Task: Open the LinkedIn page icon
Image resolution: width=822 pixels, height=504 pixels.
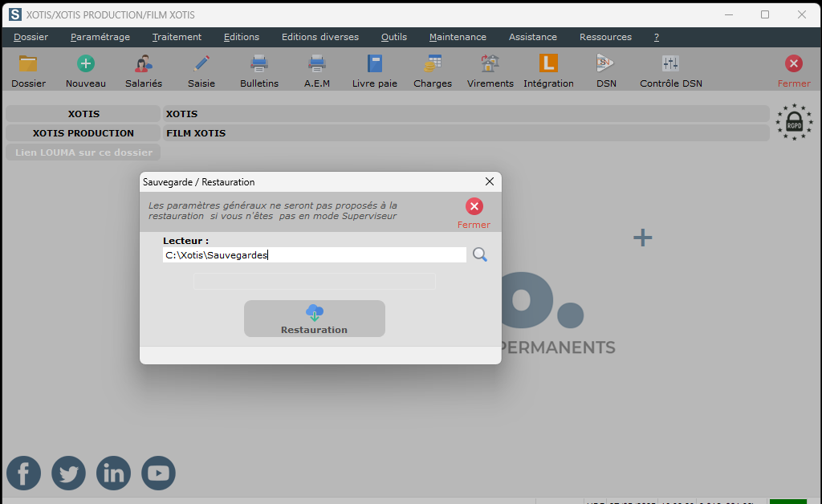Action: (114, 473)
